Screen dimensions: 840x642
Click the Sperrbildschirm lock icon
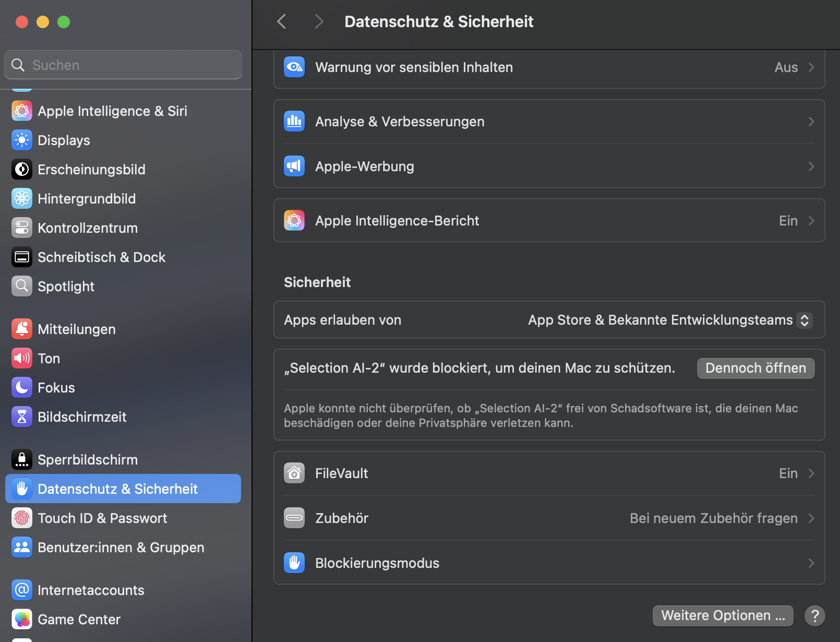point(22,460)
